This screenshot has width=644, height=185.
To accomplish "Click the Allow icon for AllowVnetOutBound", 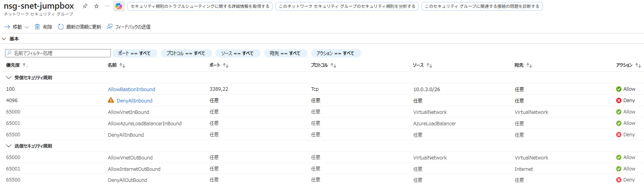I will point(619,158).
